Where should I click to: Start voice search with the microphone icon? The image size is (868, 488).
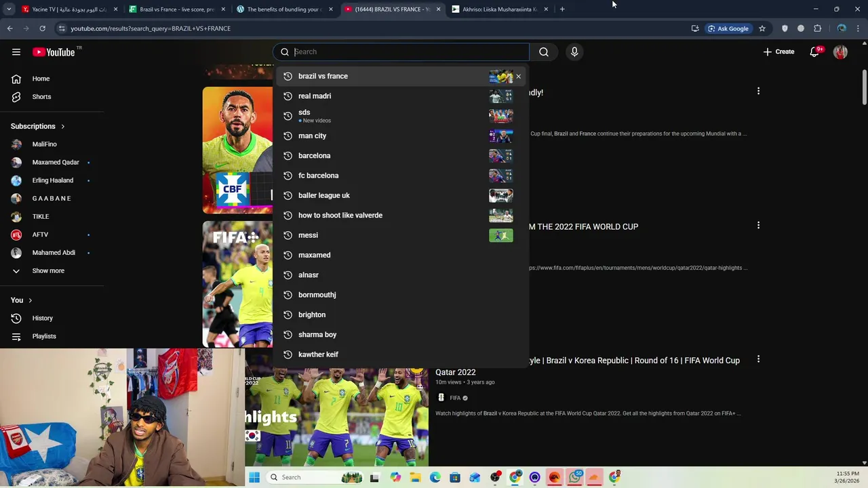574,52
